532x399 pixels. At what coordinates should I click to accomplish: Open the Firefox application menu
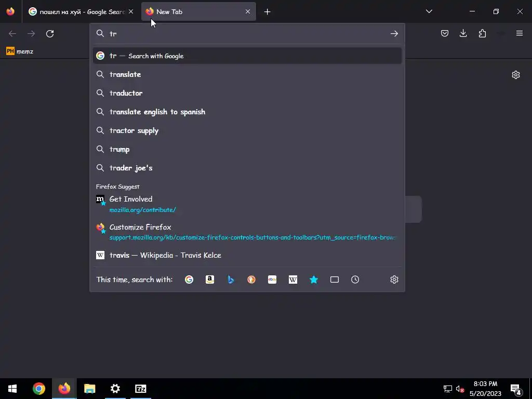(x=520, y=33)
